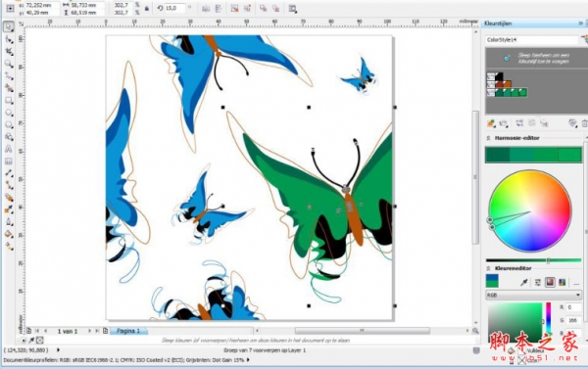Select the Pick tool in the toolbox

[x=9, y=26]
